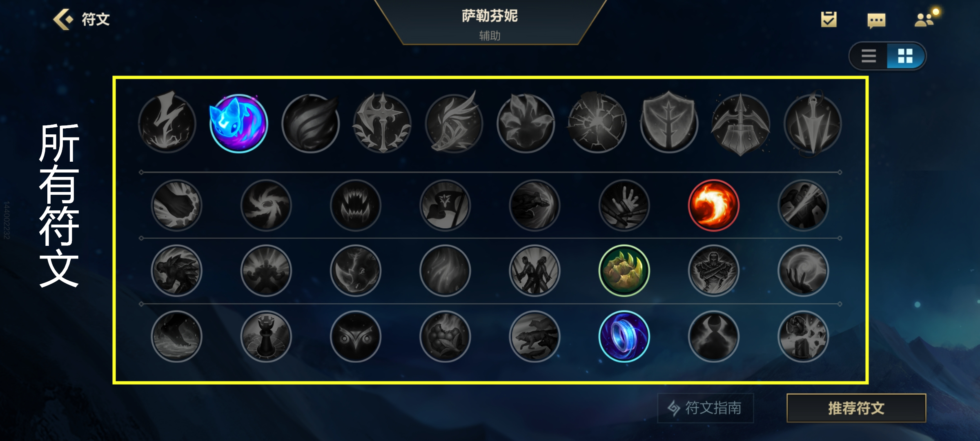Switch to grid view layout
The height and width of the screenshot is (441, 980).
[x=905, y=56]
